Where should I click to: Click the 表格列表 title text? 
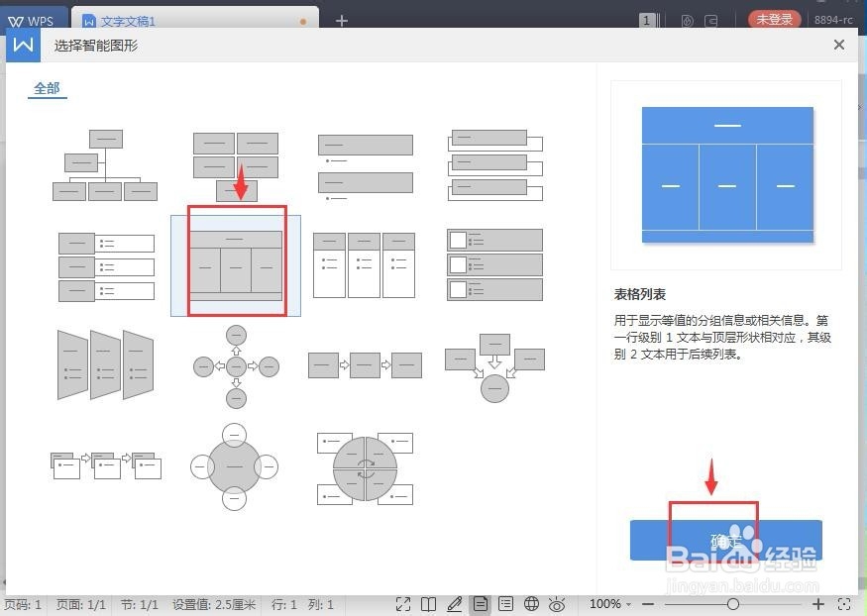point(640,294)
